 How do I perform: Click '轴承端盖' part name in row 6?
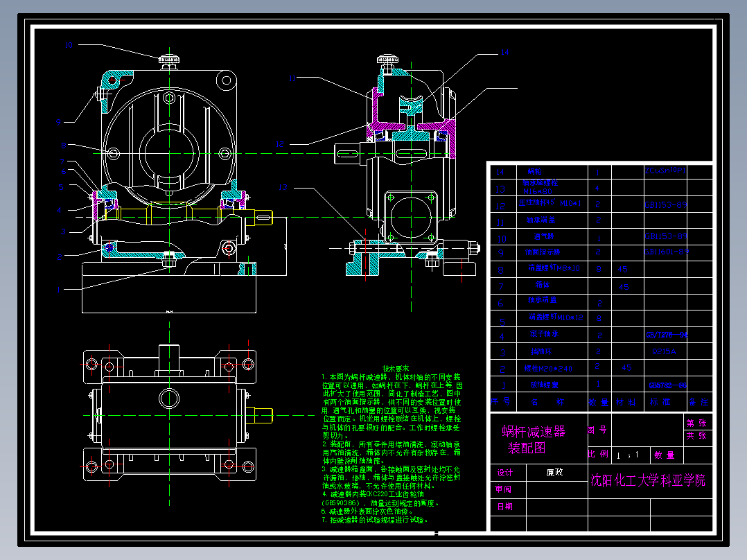542,300
